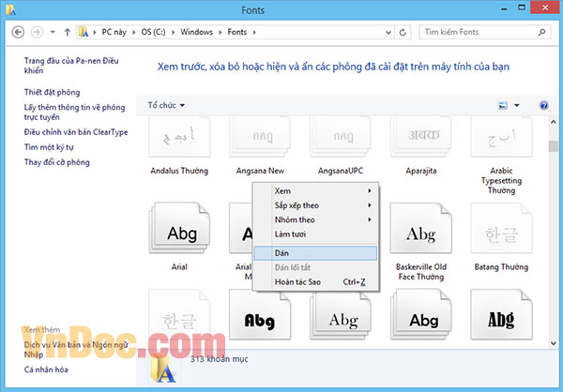Click the search magnifier icon
Viewport: 563px width, 392px height.
[x=541, y=32]
